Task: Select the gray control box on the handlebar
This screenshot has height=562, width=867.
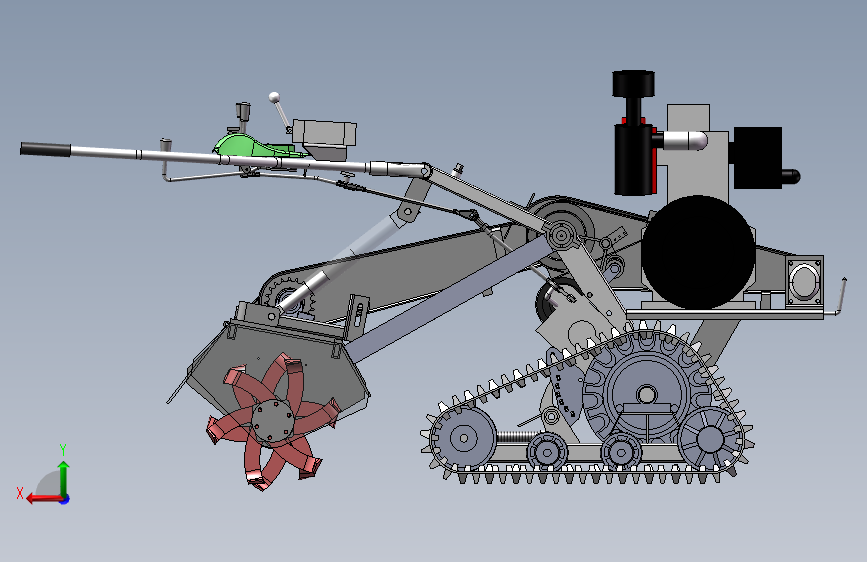Action: (325, 133)
